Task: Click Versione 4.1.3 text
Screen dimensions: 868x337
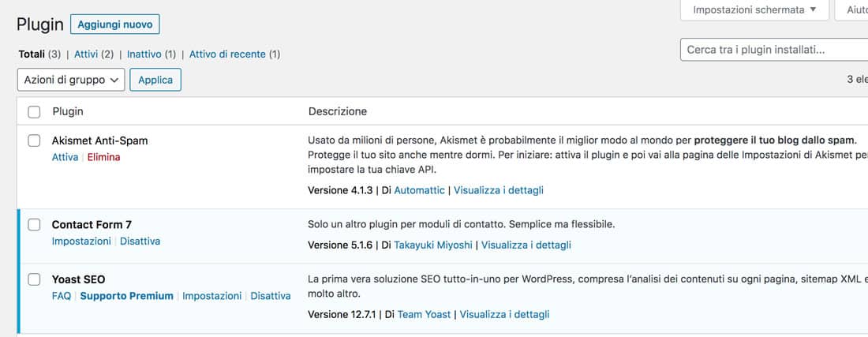Action: click(x=340, y=189)
